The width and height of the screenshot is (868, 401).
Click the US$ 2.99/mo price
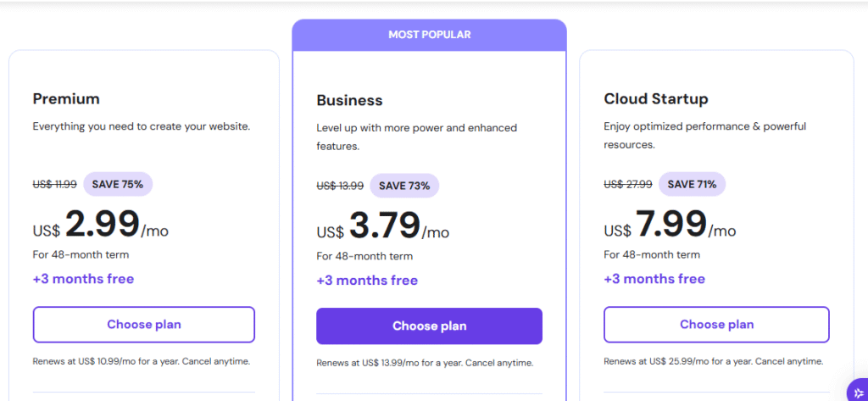100,226
